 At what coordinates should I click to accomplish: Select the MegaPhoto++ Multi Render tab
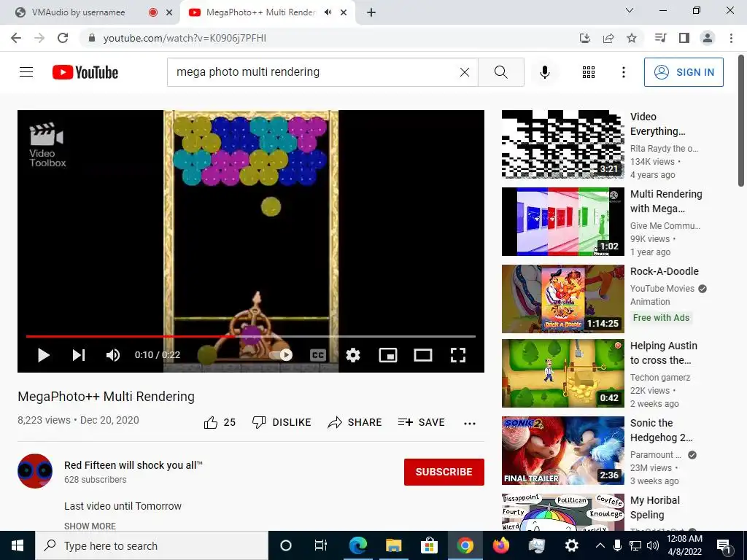tap(260, 12)
